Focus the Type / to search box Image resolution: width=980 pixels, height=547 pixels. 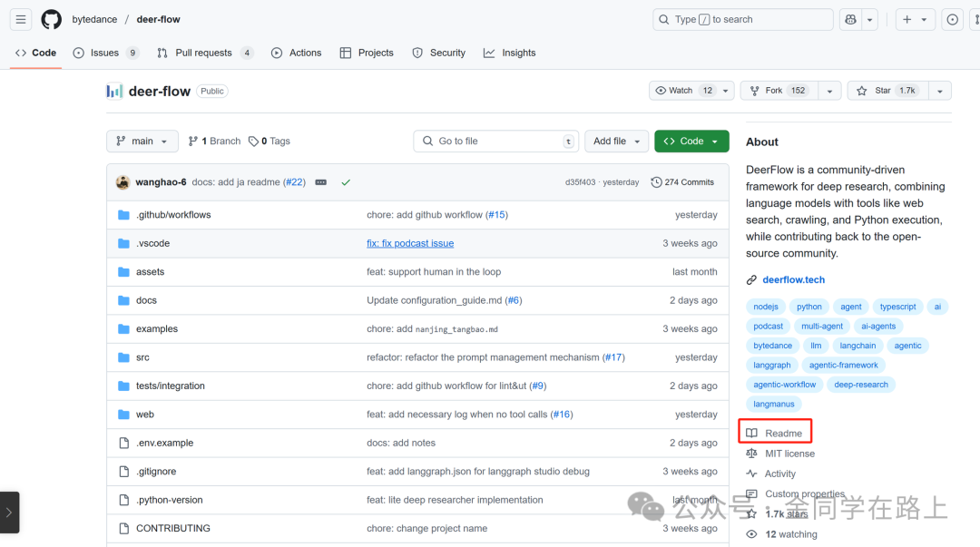[x=742, y=19]
